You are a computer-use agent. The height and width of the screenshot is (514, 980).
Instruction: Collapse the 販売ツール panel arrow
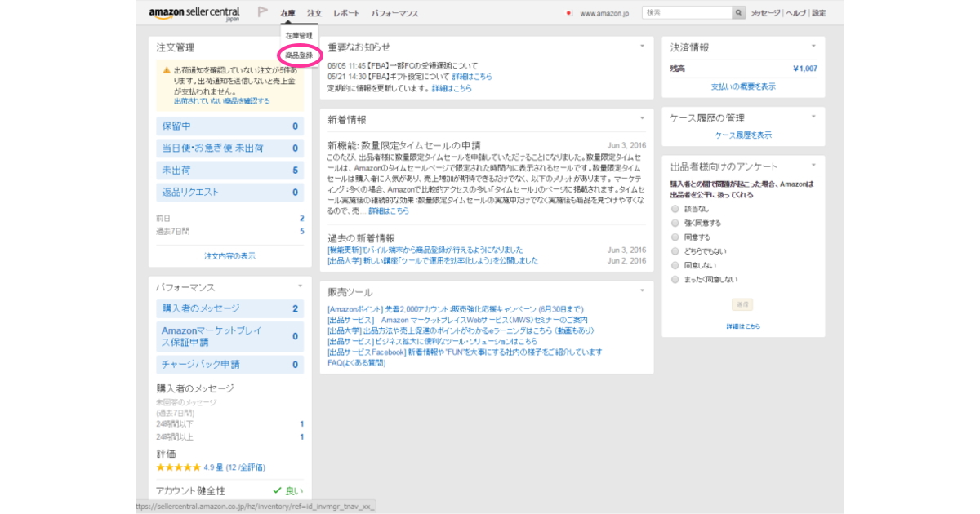642,290
